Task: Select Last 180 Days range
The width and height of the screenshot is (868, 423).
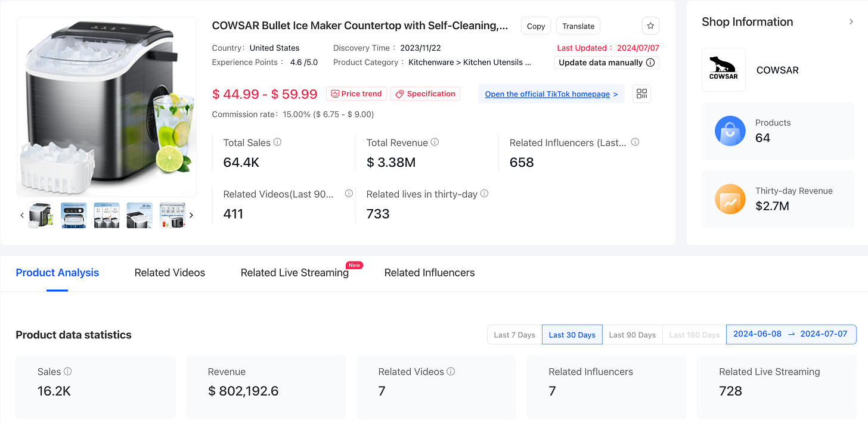Action: 695,335
